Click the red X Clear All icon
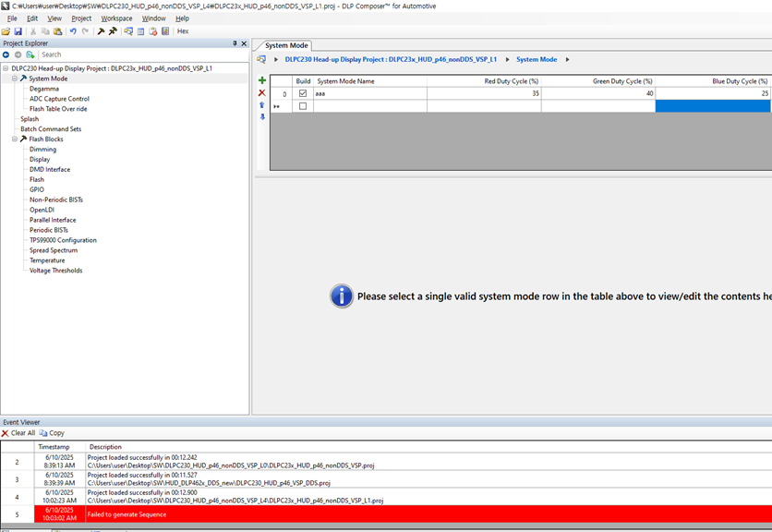 tap(5, 433)
